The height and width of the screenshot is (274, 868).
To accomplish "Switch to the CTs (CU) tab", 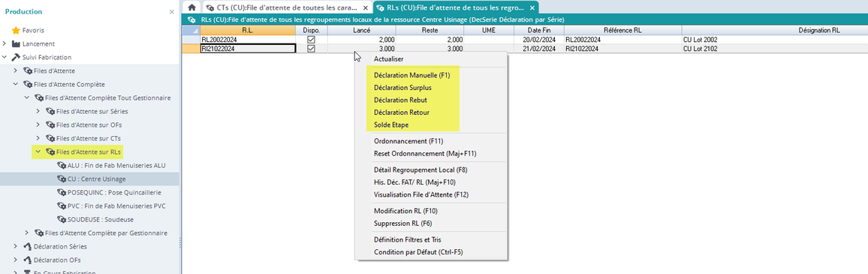I will (x=286, y=8).
